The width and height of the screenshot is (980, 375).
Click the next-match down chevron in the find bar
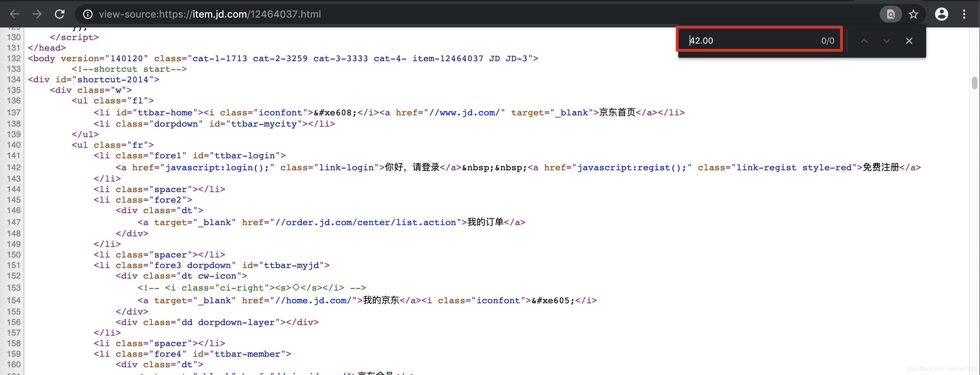coord(886,41)
